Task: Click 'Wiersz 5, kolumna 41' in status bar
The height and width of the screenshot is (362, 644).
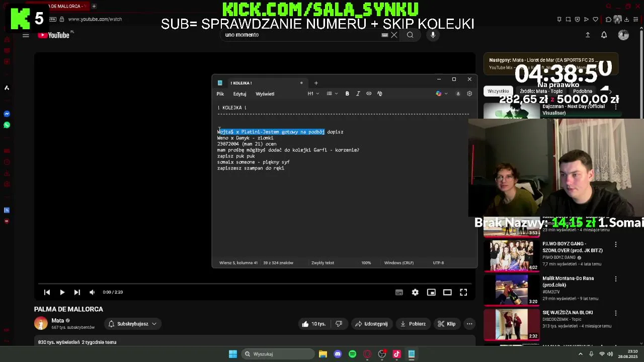Action: (238, 263)
